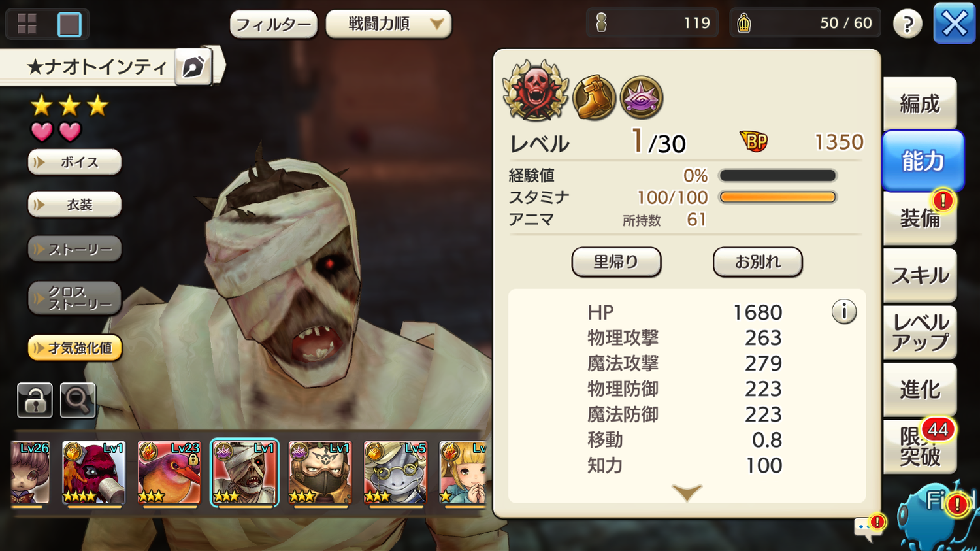The image size is (980, 551).
Task: Expand the 才気強化値 button
Action: point(75,348)
